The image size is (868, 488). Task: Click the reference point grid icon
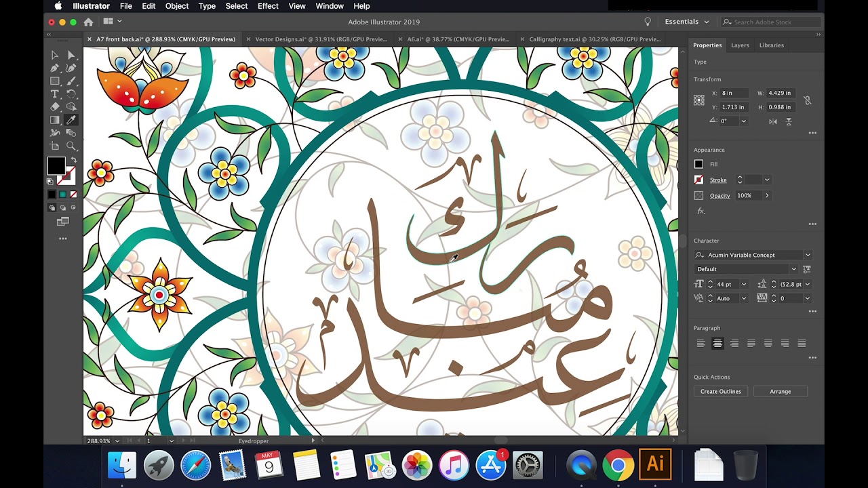699,100
